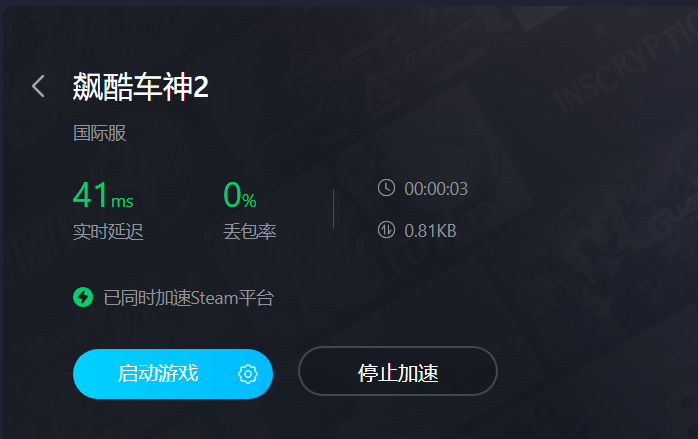Screen dimensions: 698x439
Task: Click the clock icon beside elapsed time
Action: pyautogui.click(x=386, y=188)
